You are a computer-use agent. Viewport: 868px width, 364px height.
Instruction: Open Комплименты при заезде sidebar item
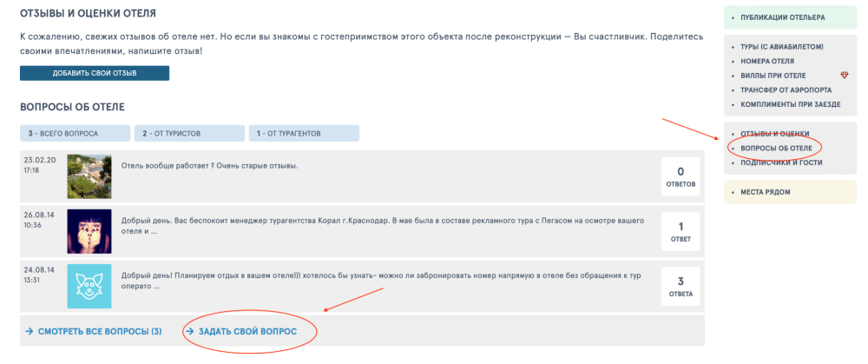(x=791, y=104)
